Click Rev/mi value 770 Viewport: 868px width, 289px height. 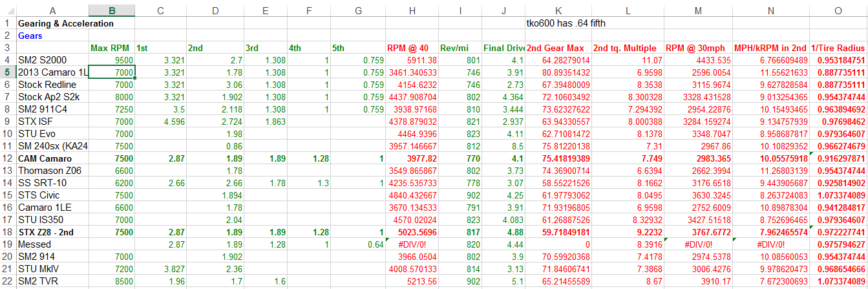460,159
